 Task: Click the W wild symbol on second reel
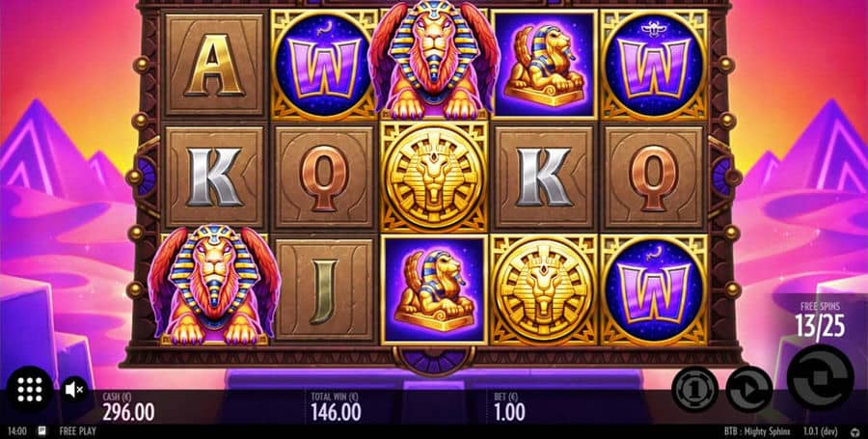[x=324, y=65]
